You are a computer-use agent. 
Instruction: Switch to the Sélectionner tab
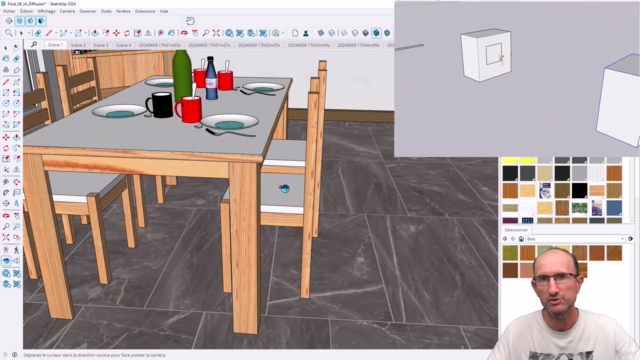[x=516, y=230]
